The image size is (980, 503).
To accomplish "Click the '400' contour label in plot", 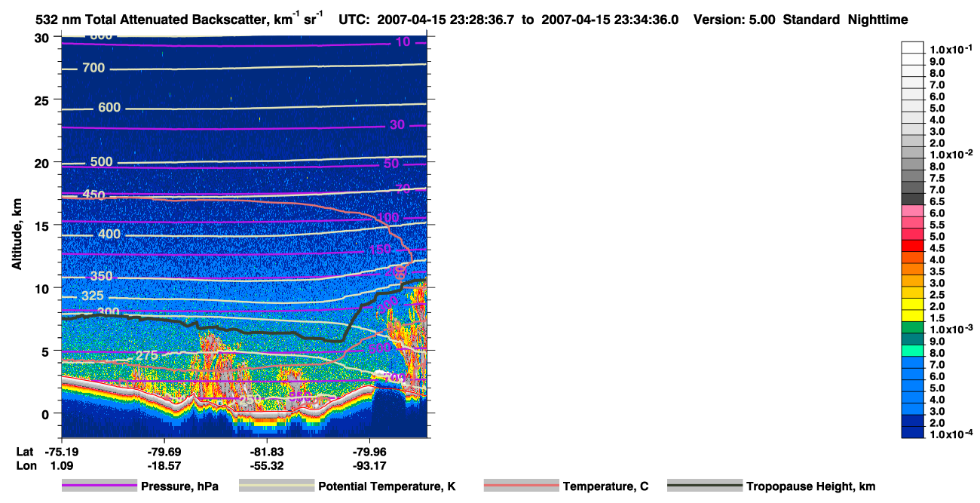I will click(109, 235).
